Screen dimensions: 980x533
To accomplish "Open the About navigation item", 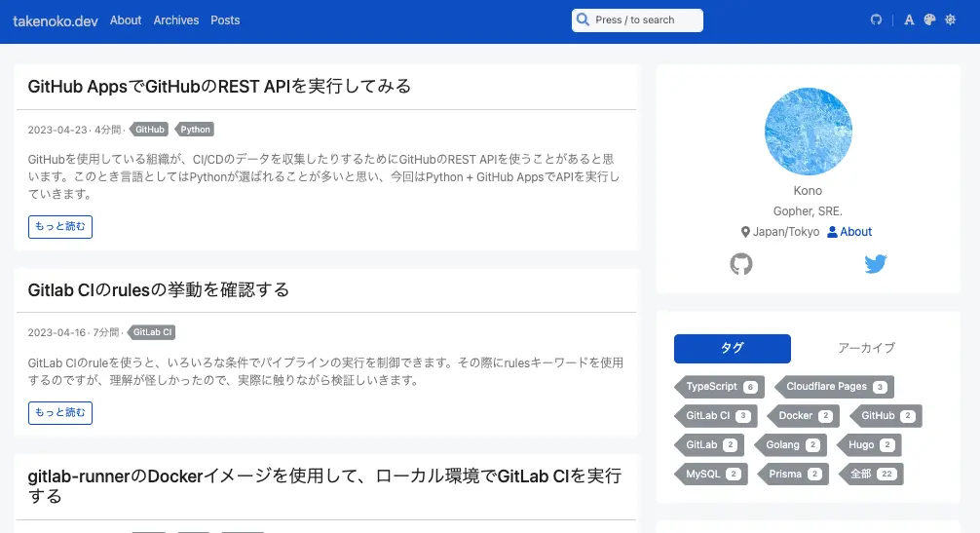I will click(126, 20).
